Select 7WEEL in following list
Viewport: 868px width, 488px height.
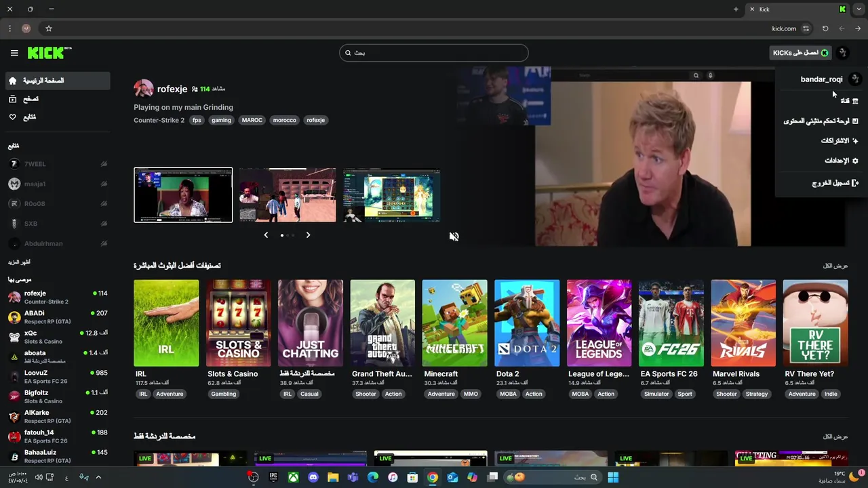coord(57,164)
